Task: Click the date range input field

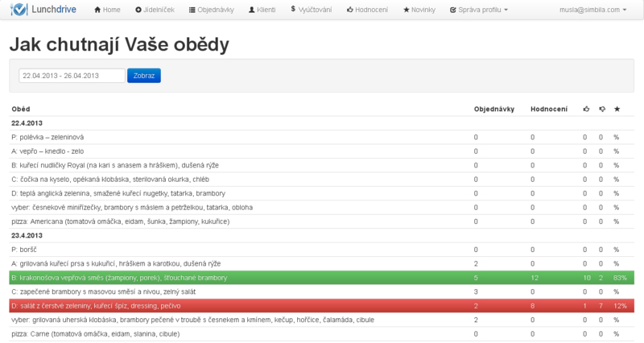Action: (x=72, y=76)
